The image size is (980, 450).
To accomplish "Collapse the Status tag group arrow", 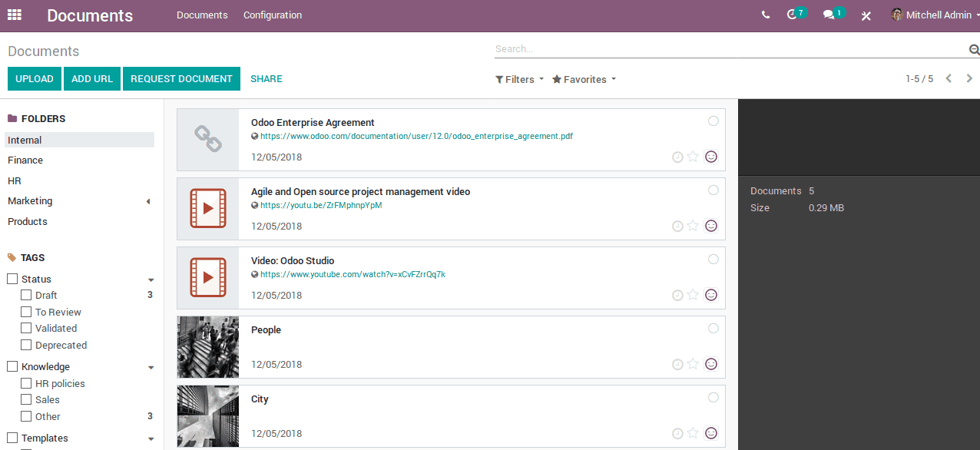I will tap(151, 280).
